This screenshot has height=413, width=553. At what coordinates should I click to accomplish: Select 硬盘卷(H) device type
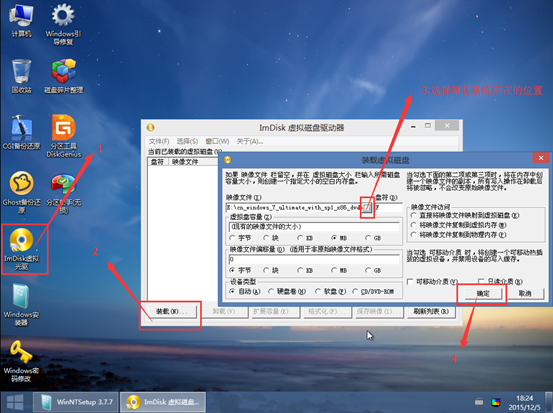(287, 292)
